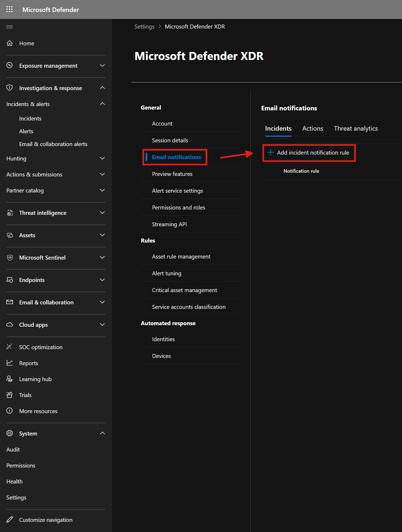Open Email & collaboration alerts

coord(53,144)
